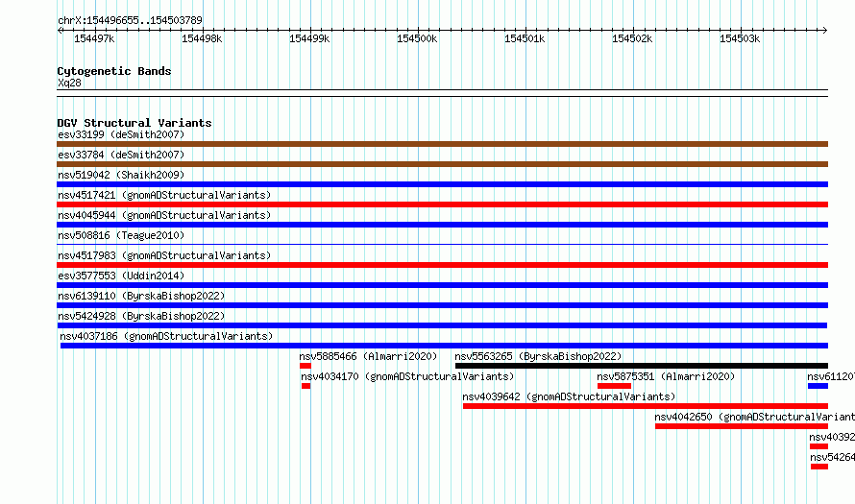Click the brown esv33784 variant bar

pyautogui.click(x=442, y=164)
